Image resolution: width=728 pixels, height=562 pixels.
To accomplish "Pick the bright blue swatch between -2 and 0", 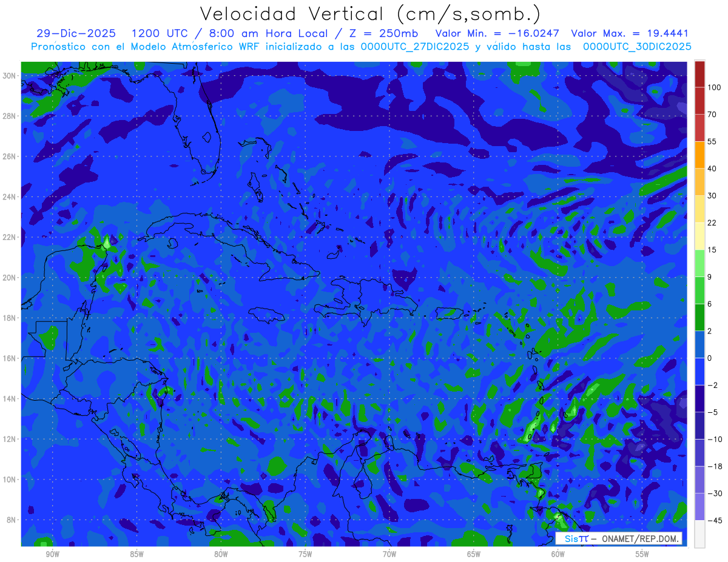I will (x=699, y=372).
